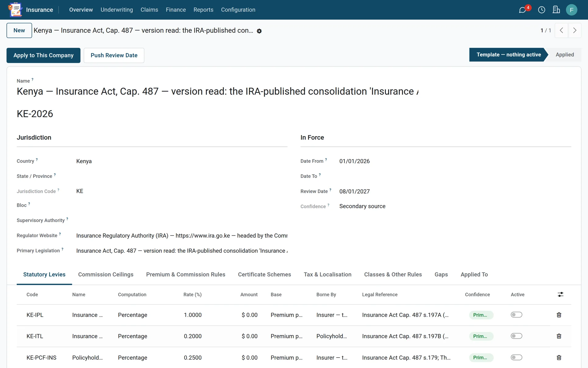Open the Configuration menu
Screen dimensions: 588x368
pyautogui.click(x=238, y=10)
